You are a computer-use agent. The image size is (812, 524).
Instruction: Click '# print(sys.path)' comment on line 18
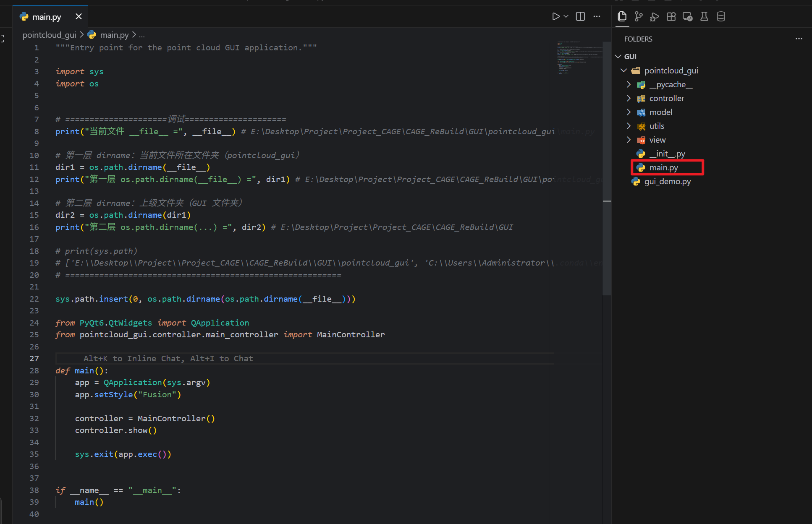97,251
